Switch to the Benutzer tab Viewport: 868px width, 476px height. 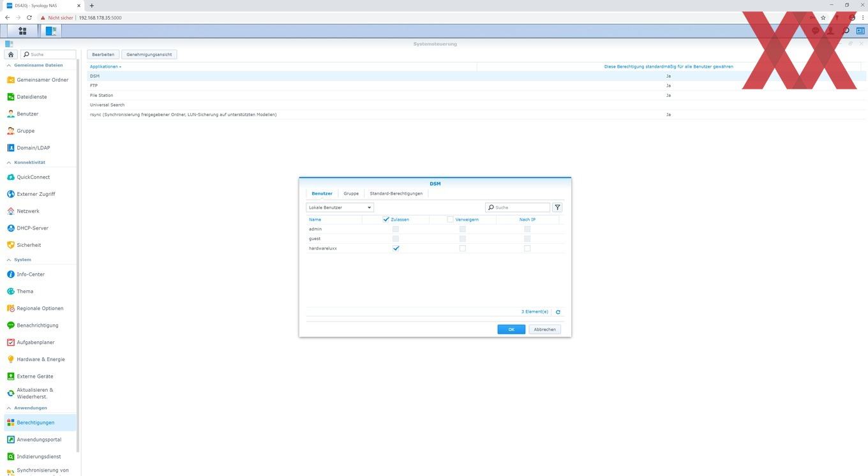[x=322, y=193]
